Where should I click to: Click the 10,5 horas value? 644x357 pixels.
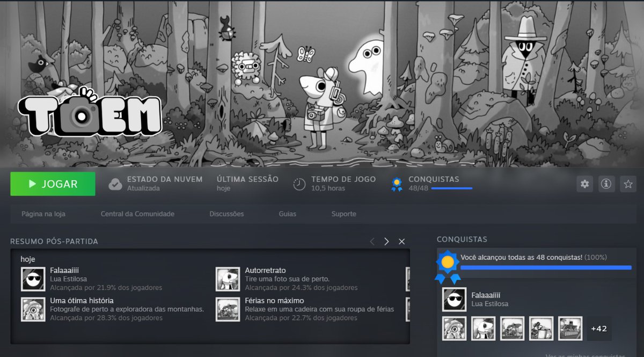[x=328, y=188]
